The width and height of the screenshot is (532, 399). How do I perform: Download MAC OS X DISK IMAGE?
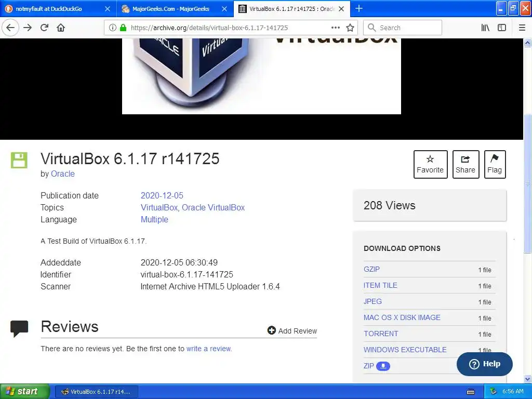[402, 317]
